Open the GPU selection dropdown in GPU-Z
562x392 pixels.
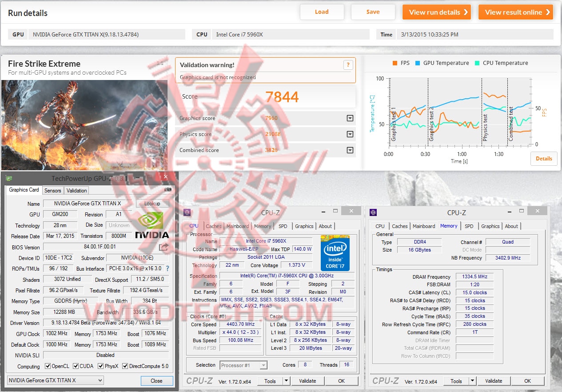coord(56,380)
